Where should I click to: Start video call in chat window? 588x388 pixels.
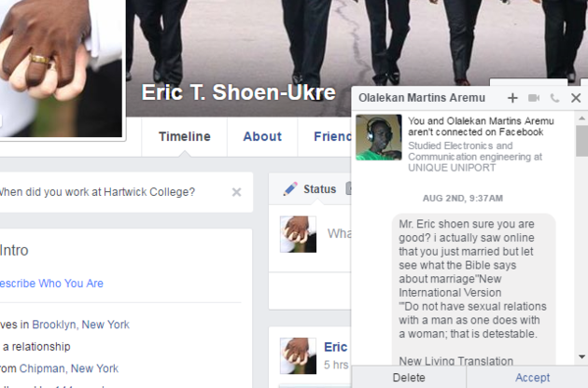click(534, 98)
